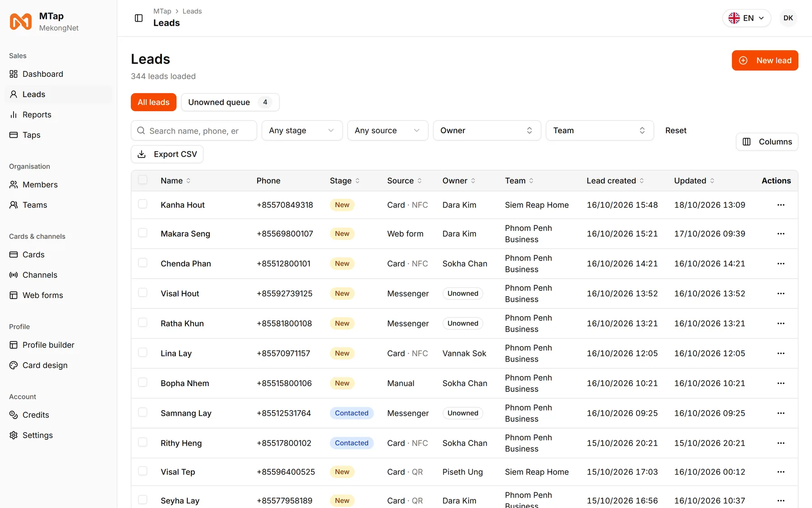Click Reset filters

676,130
